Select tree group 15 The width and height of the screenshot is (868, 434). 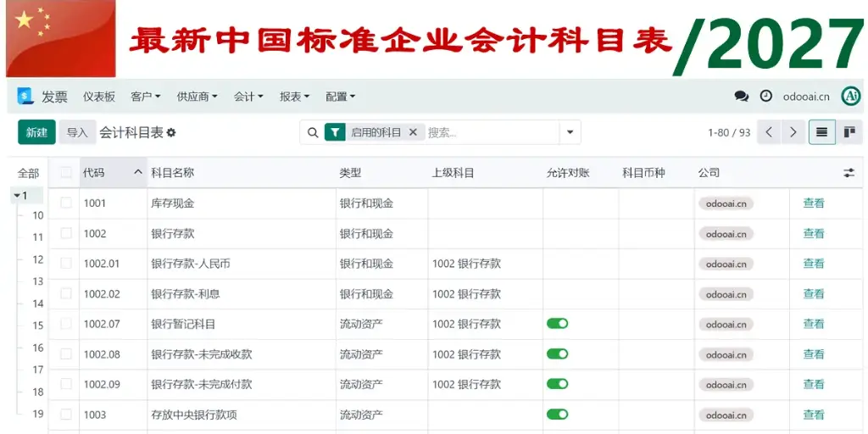click(37, 325)
